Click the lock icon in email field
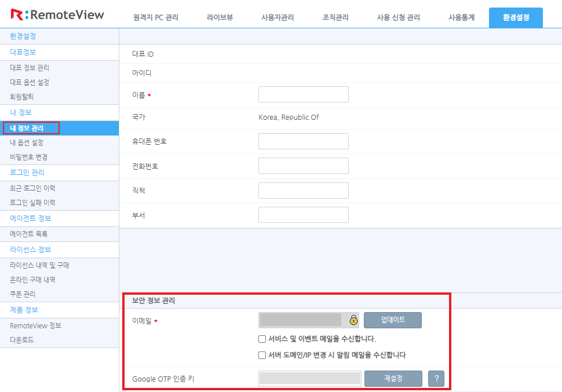 coord(353,320)
